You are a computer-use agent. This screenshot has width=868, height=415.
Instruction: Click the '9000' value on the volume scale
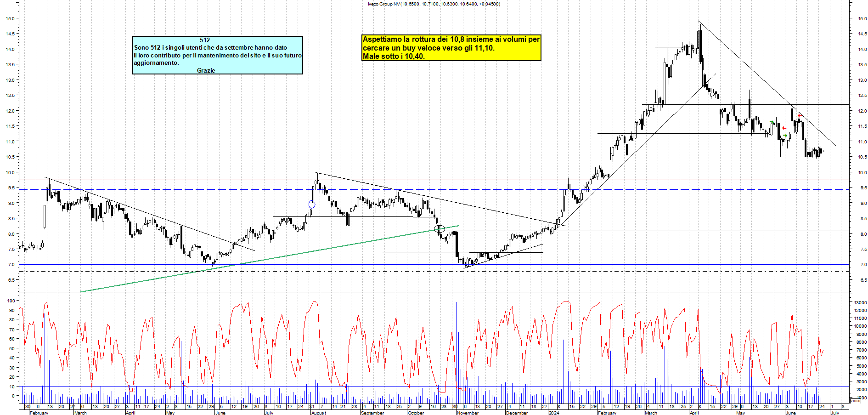tap(861, 334)
